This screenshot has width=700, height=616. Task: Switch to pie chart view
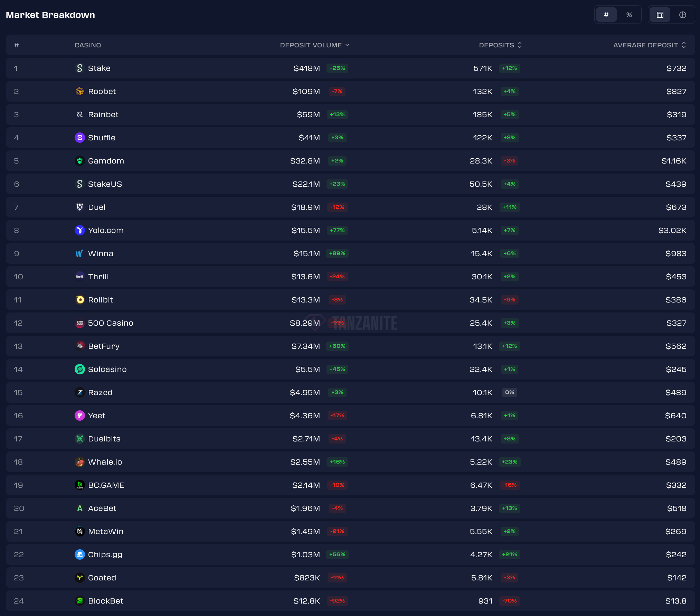coord(682,15)
